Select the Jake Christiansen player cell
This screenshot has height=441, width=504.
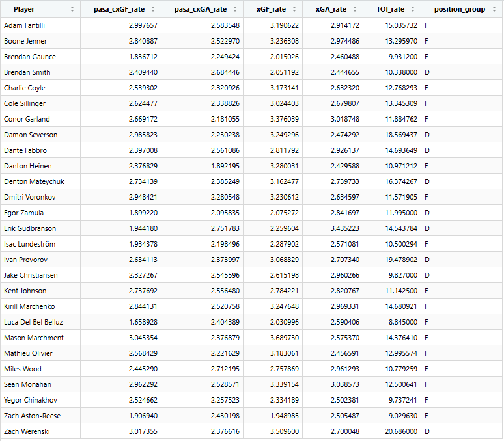click(40, 275)
